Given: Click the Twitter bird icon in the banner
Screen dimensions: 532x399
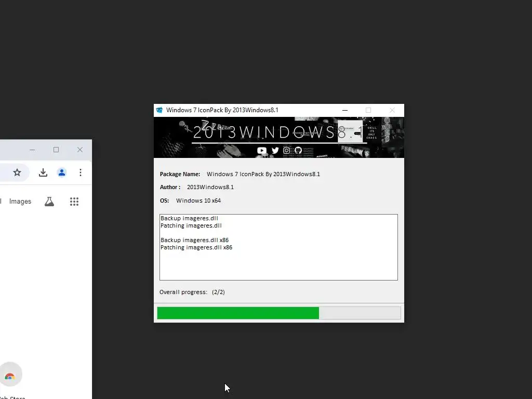Looking at the screenshot, I should (x=275, y=150).
